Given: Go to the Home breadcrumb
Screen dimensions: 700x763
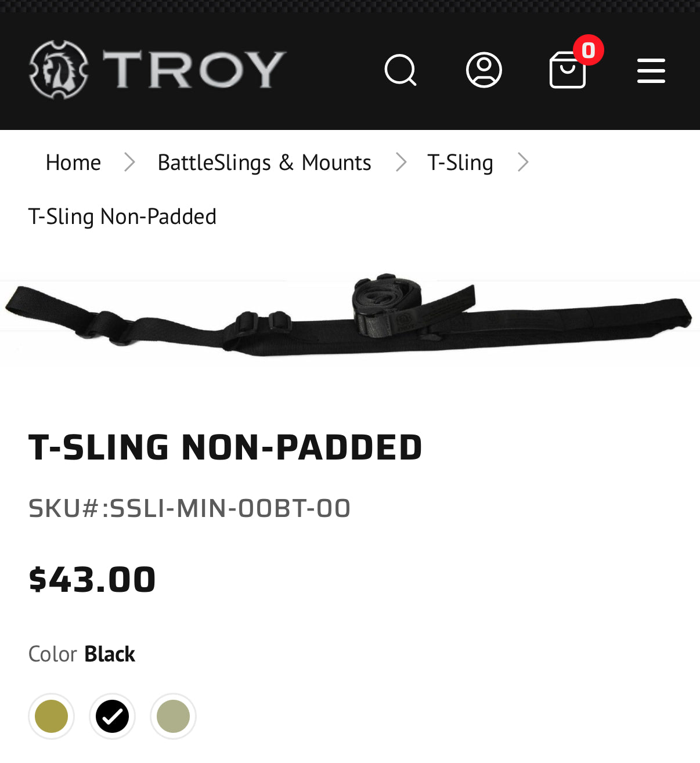Looking at the screenshot, I should pyautogui.click(x=73, y=162).
